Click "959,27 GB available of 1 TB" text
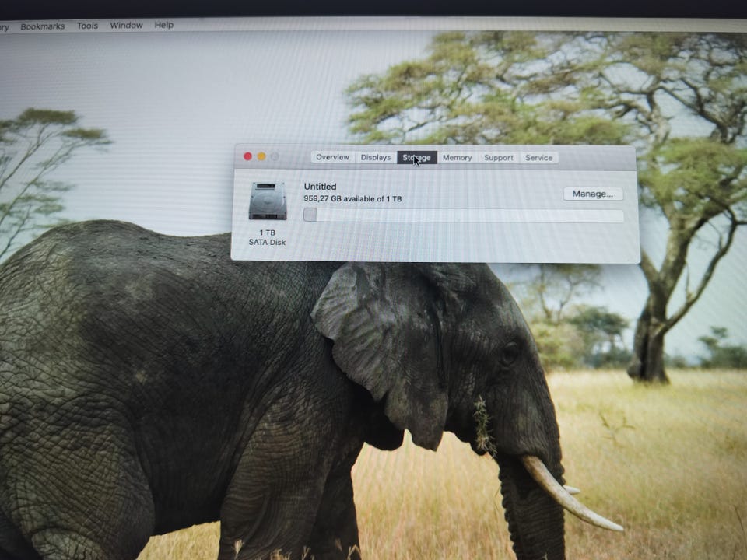 pyautogui.click(x=352, y=198)
